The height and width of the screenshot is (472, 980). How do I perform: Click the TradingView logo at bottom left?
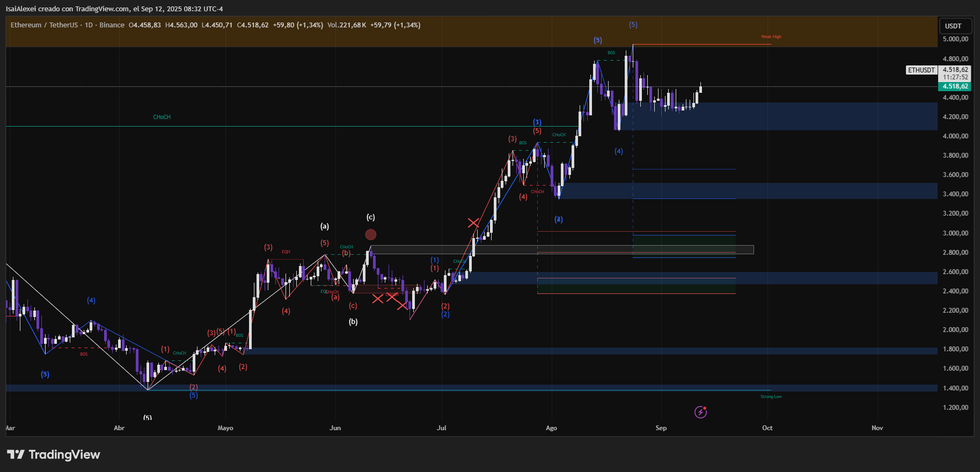54,454
